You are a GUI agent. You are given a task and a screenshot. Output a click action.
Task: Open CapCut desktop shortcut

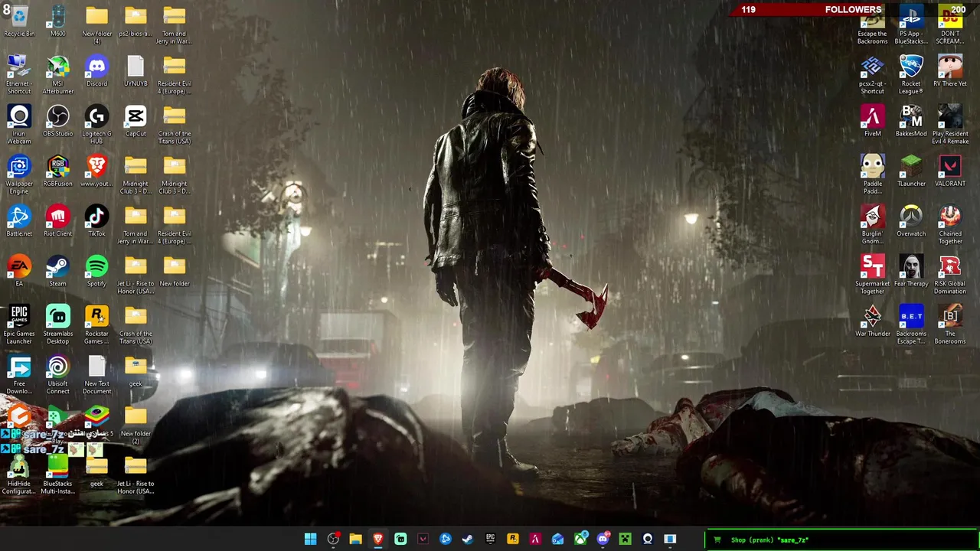136,121
